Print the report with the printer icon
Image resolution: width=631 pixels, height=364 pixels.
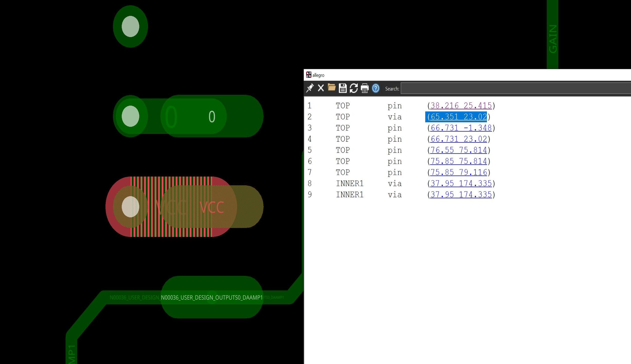click(365, 88)
